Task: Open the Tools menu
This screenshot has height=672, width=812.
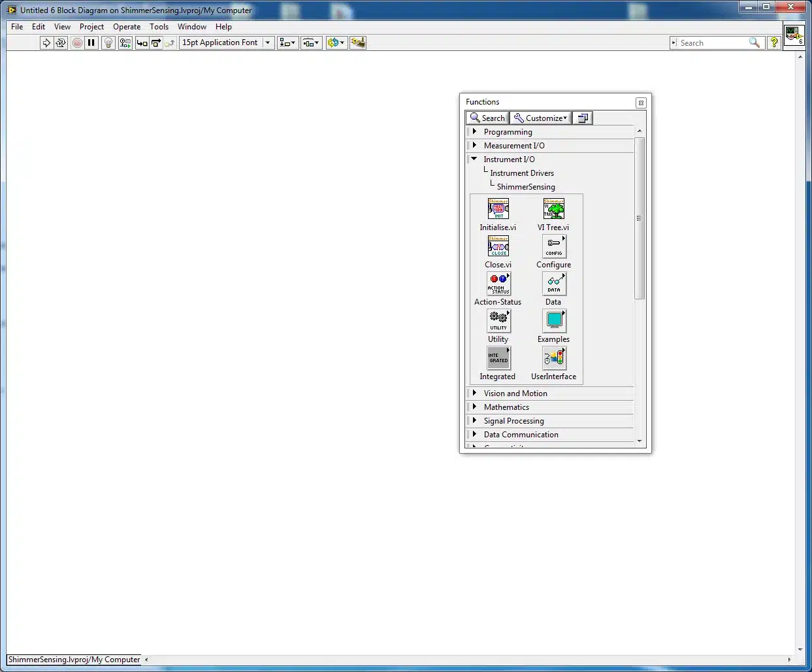Action: (x=159, y=27)
